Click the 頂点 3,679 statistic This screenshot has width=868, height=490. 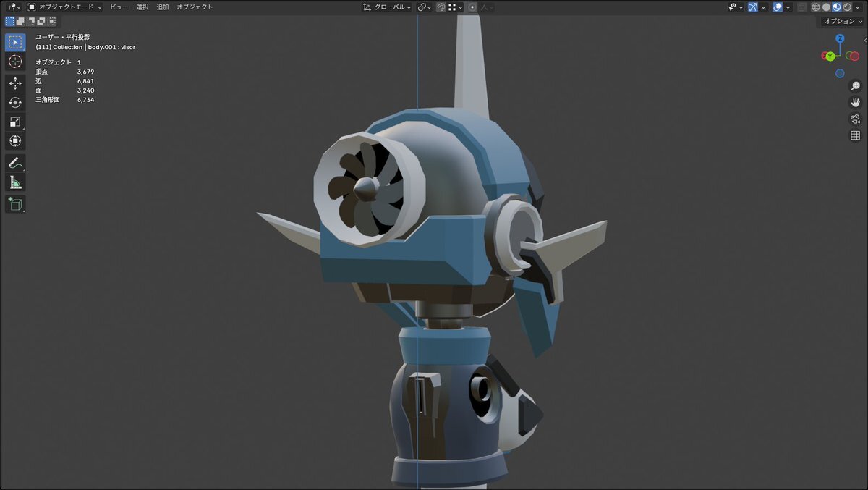(65, 72)
